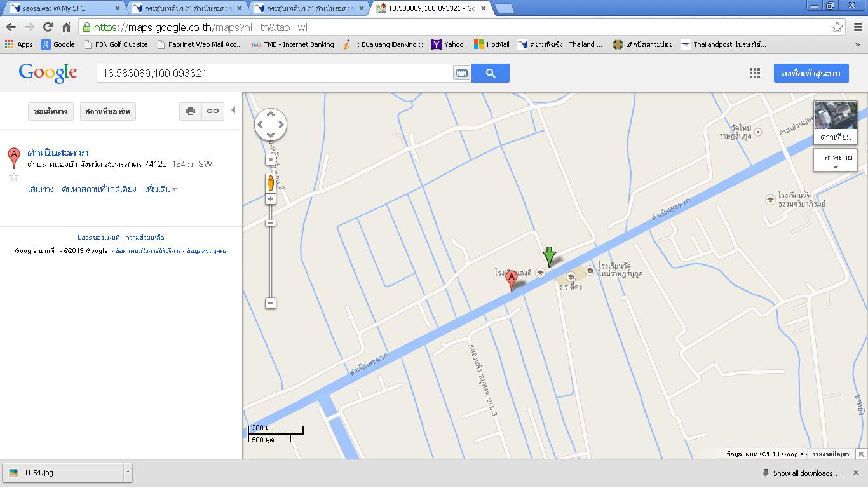Click the ขอเส้นทาง button
This screenshot has width=868, height=488.
tap(51, 111)
